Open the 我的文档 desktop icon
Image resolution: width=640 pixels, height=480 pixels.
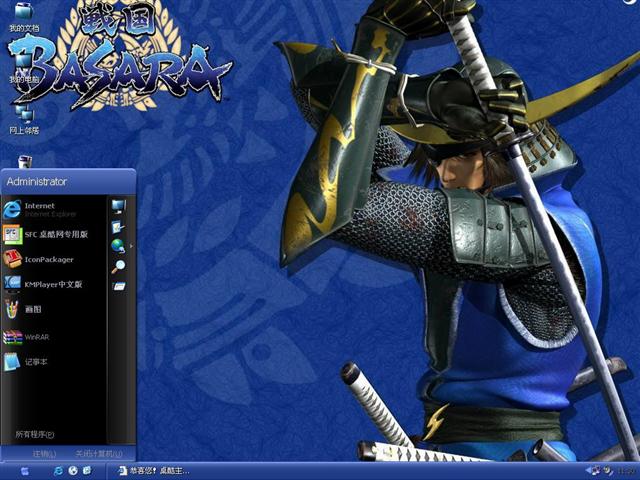(24, 16)
